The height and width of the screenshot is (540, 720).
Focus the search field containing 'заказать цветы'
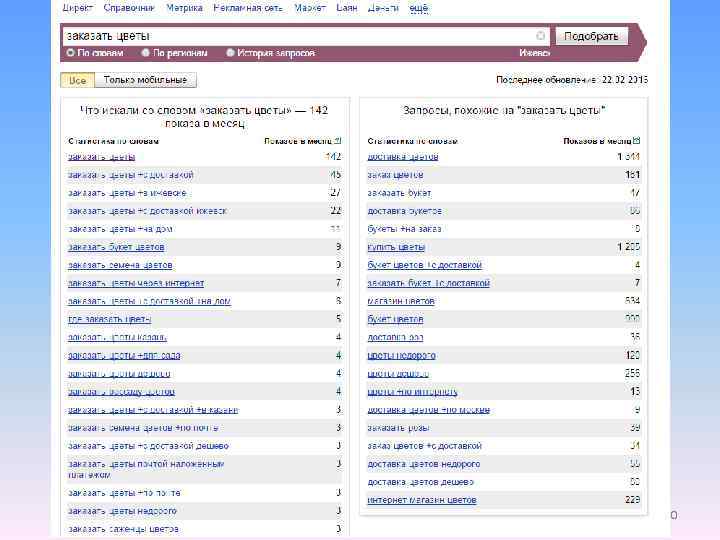305,36
